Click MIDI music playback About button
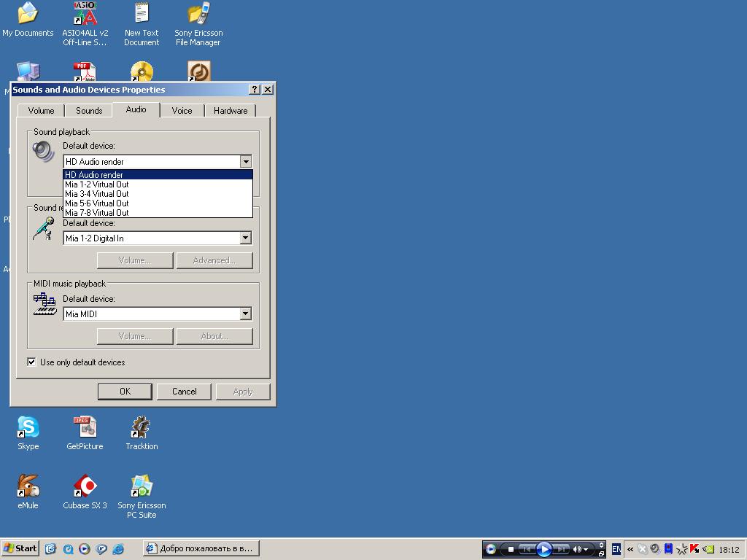This screenshot has height=560, width=747. coord(214,336)
